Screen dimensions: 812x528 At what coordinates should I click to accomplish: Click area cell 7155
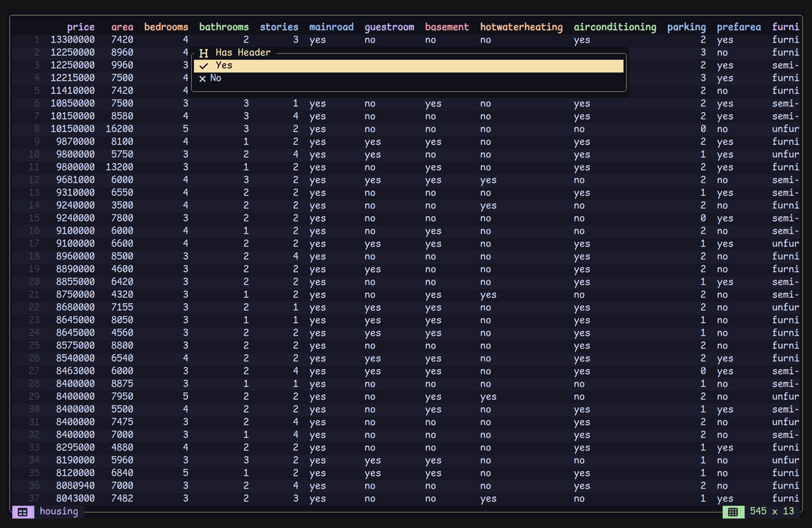122,307
